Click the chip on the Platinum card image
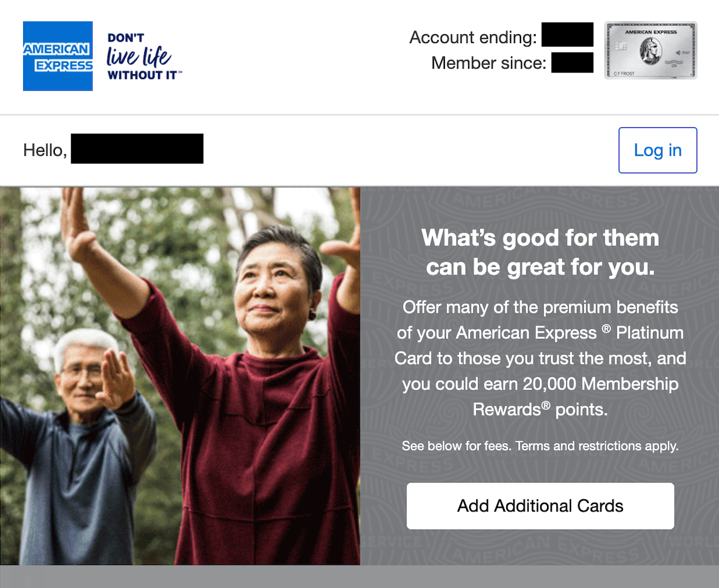The width and height of the screenshot is (719, 588). pyautogui.click(x=620, y=47)
